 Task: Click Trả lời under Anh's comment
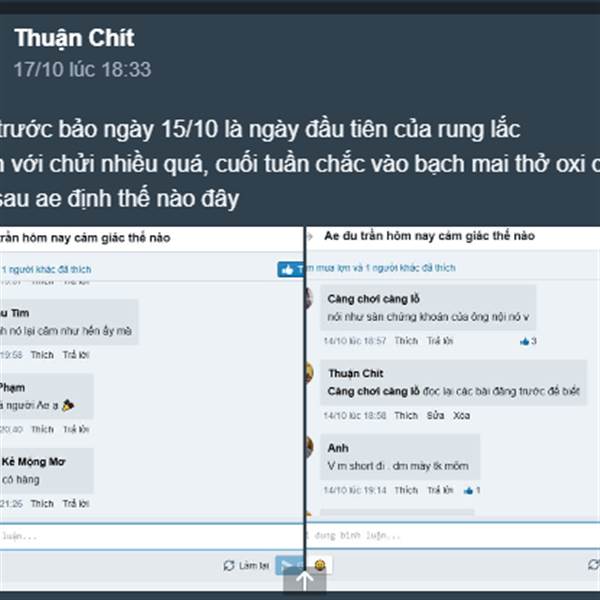(x=440, y=490)
